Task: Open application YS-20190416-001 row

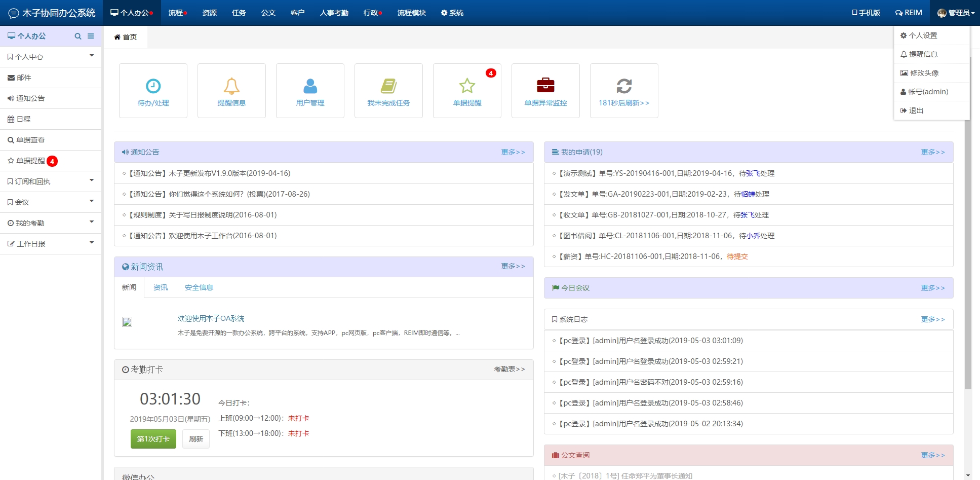Action: click(749, 173)
